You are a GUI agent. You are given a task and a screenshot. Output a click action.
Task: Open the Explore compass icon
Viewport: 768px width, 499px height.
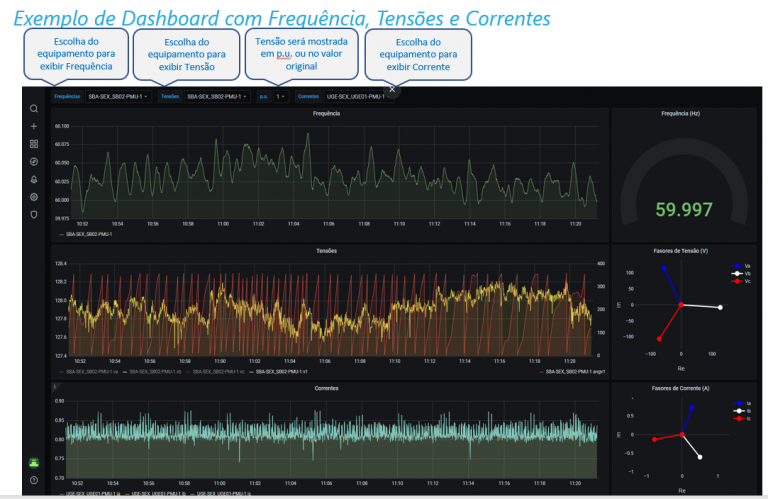[34, 161]
